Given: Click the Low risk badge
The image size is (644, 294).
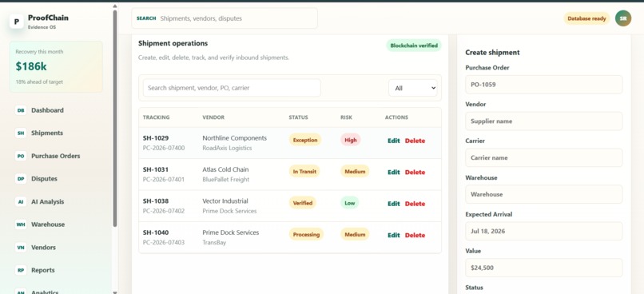Looking at the screenshot, I should click(x=349, y=203).
